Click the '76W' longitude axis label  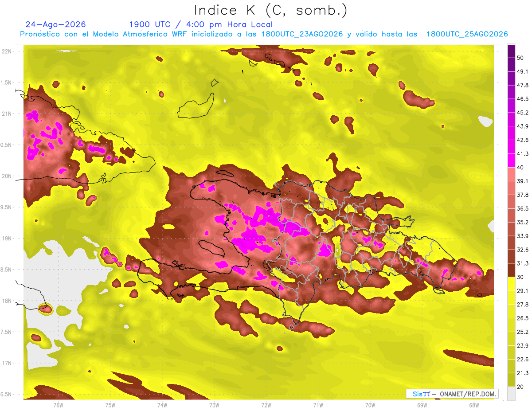58,405
